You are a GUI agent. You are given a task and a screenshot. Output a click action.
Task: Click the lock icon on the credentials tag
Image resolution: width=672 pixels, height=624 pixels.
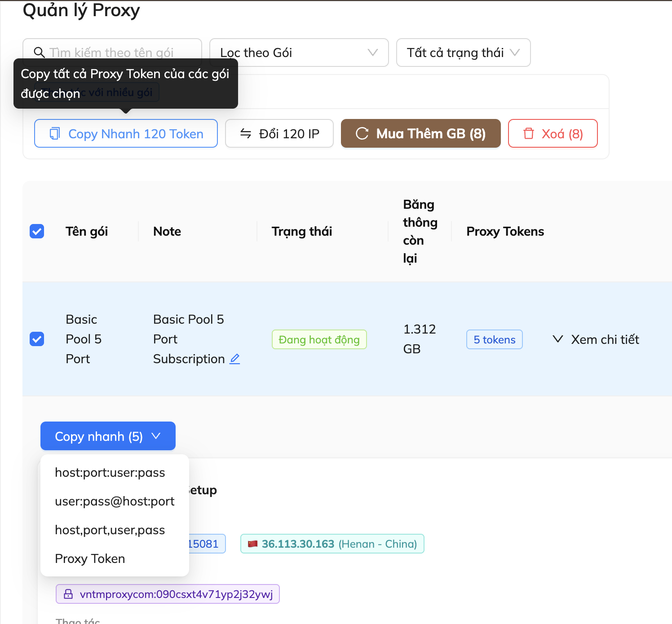tap(68, 594)
